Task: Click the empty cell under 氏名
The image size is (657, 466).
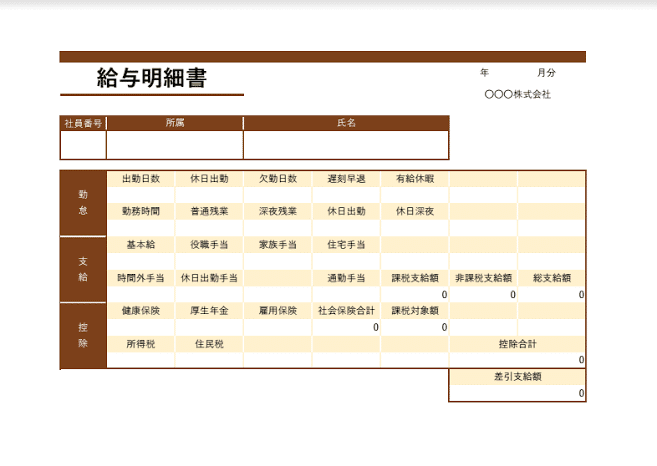Action: [x=346, y=145]
